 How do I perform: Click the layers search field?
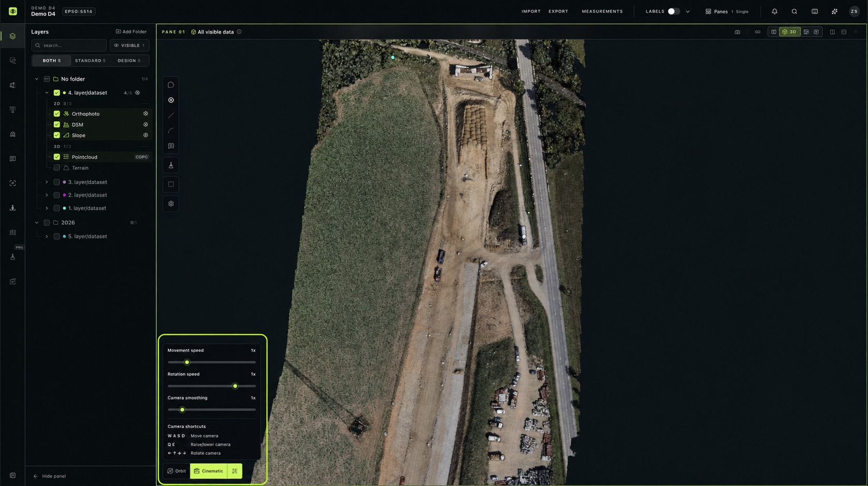pos(69,46)
